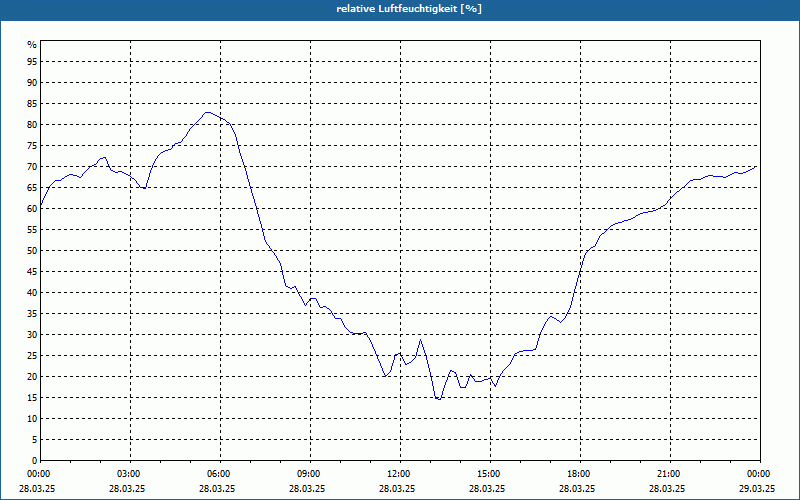
Task: Click the y-axis value "80"
Action: coord(32,124)
